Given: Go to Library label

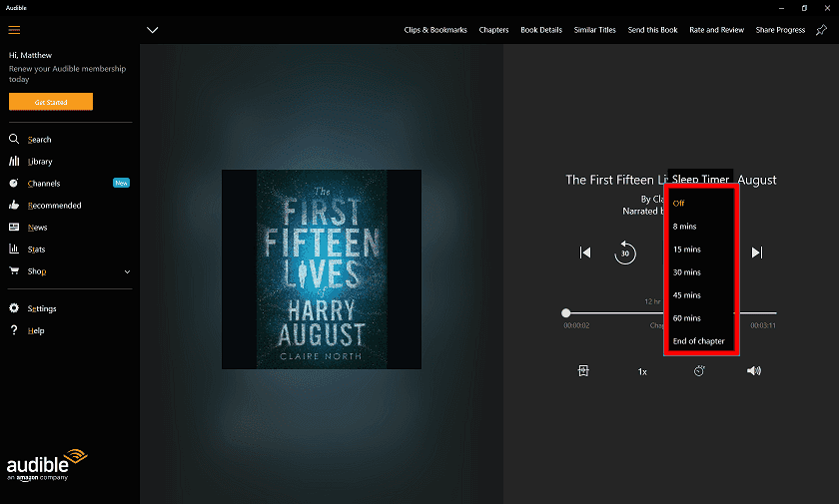Looking at the screenshot, I should tap(40, 162).
